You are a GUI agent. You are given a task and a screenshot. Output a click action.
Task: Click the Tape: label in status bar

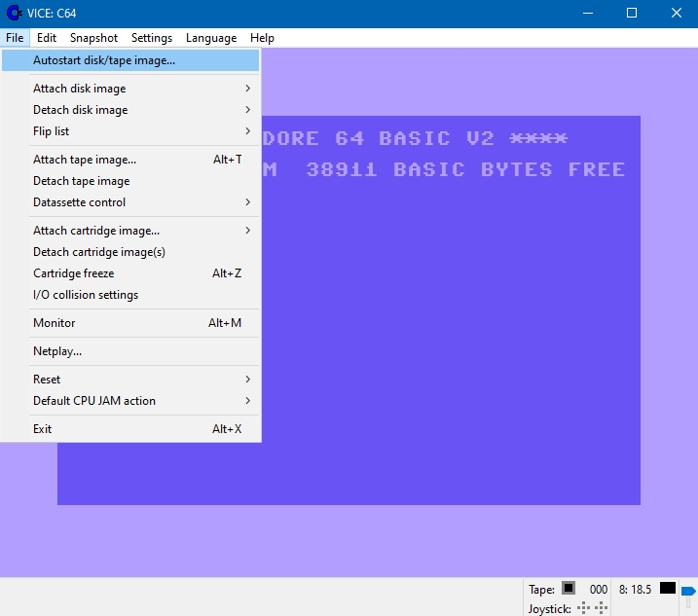pos(541,590)
